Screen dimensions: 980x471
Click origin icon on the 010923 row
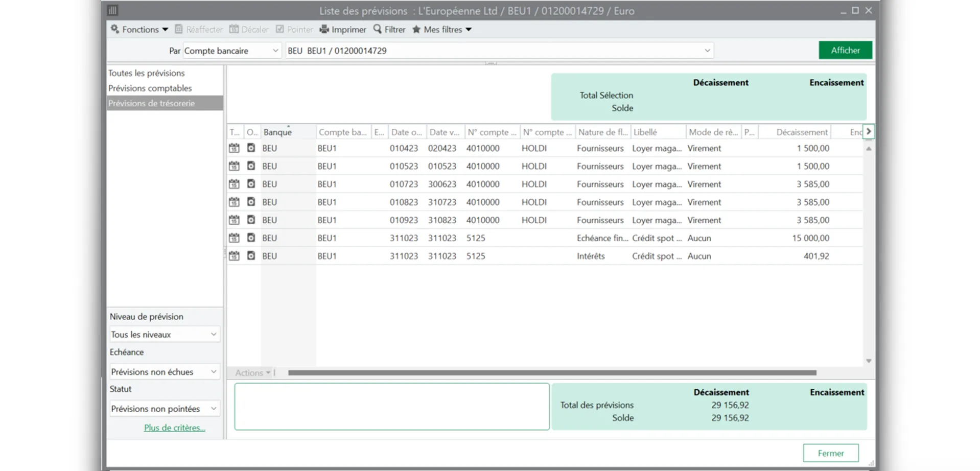(x=251, y=220)
